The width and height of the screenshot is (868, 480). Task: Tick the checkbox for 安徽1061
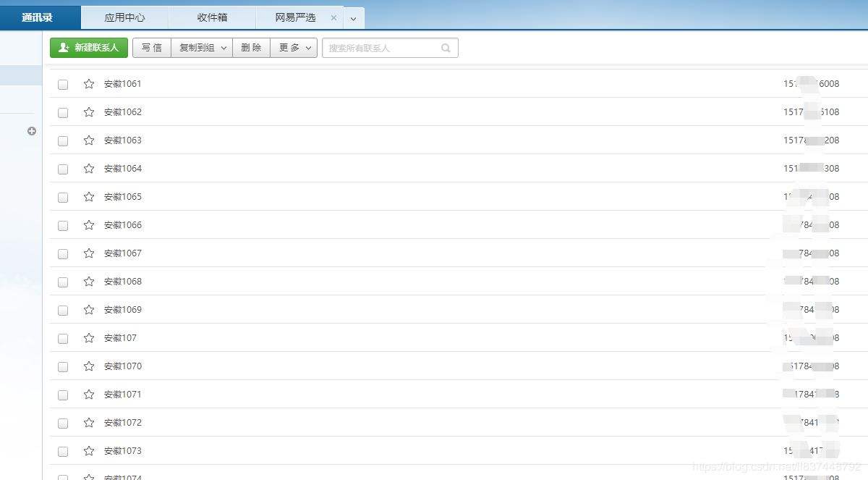click(63, 85)
